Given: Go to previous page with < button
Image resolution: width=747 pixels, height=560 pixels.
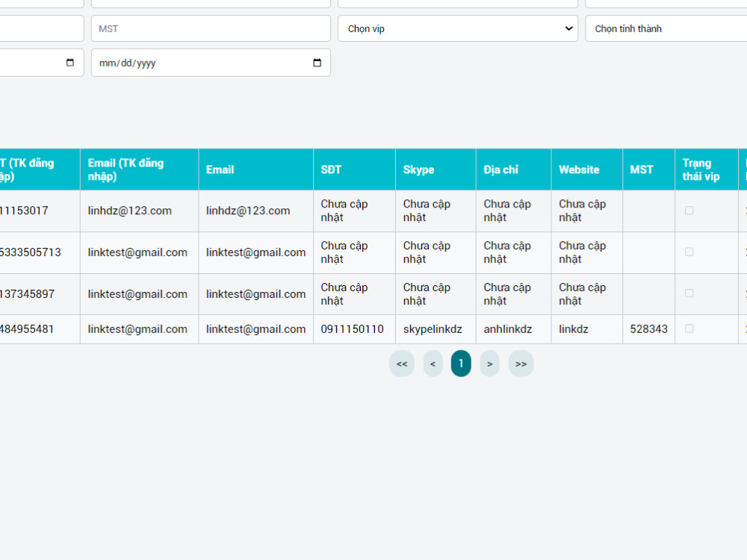Looking at the screenshot, I should point(433,364).
